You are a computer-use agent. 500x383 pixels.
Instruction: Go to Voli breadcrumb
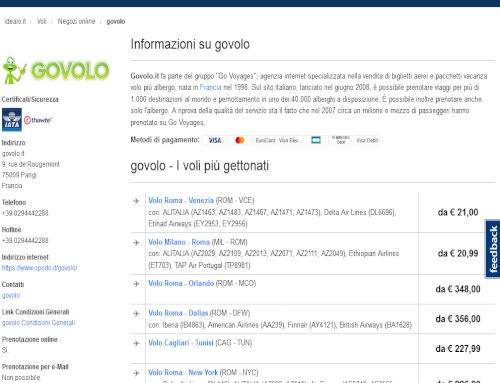42,21
